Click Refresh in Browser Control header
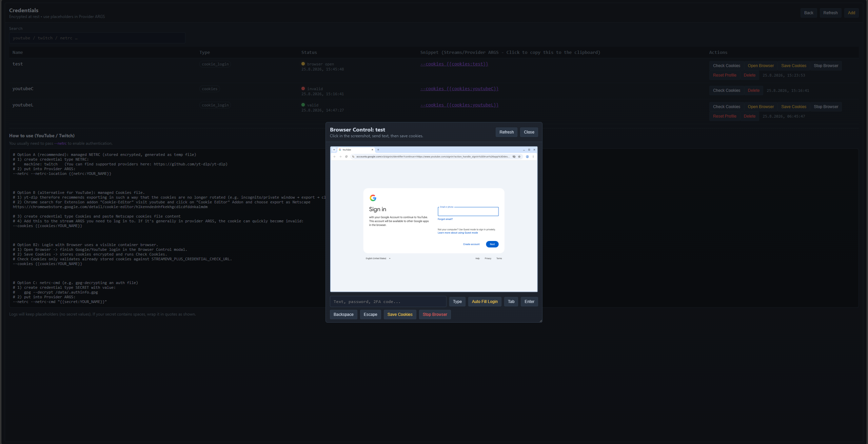Image resolution: width=868 pixels, height=444 pixels. pyautogui.click(x=506, y=132)
